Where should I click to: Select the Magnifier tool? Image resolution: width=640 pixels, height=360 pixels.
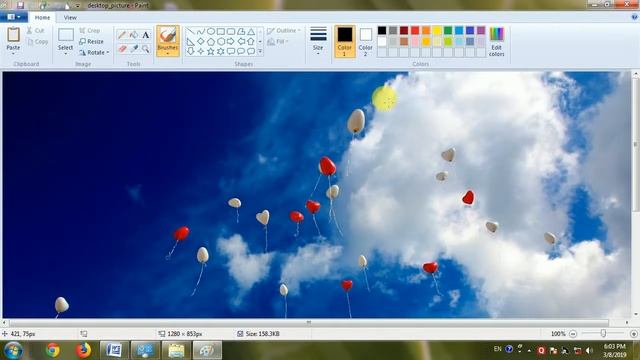pos(145,49)
